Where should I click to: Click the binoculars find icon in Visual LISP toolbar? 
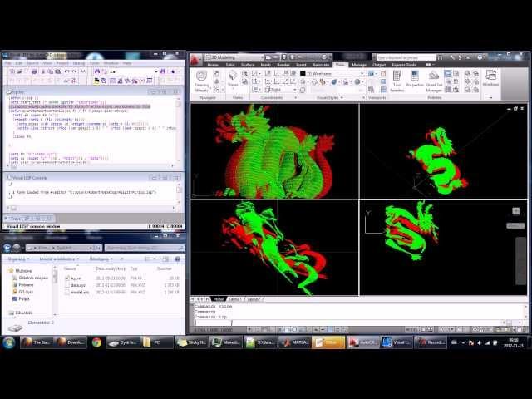pyautogui.click(x=97, y=71)
